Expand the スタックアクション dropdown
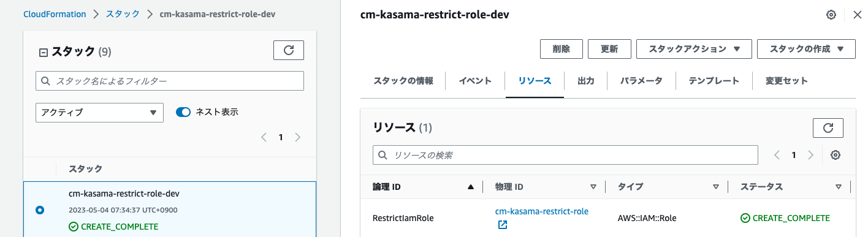 click(x=694, y=49)
